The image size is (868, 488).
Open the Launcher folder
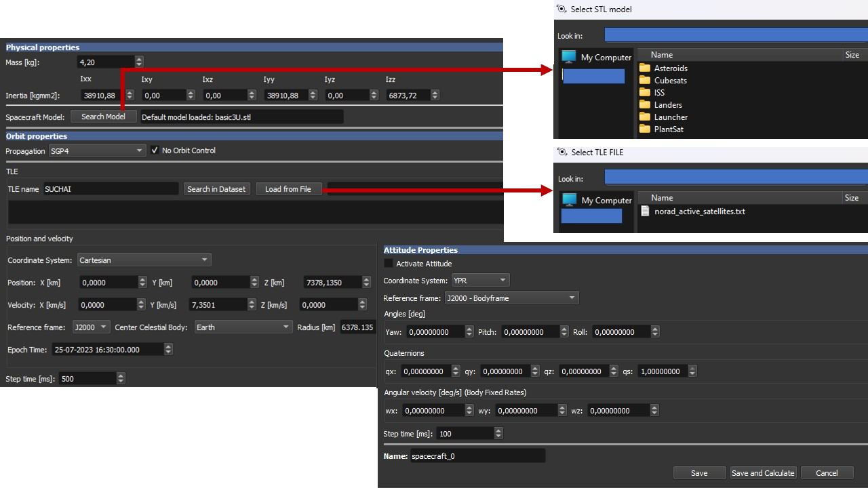pos(670,117)
